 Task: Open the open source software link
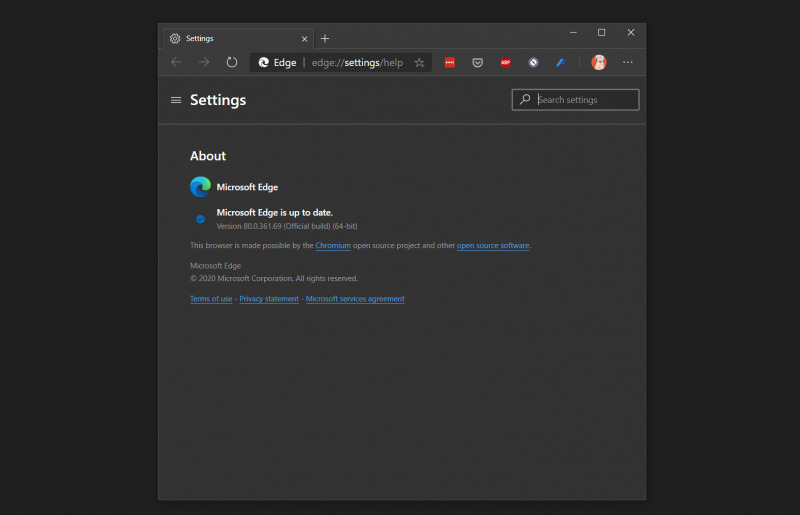[x=493, y=246]
